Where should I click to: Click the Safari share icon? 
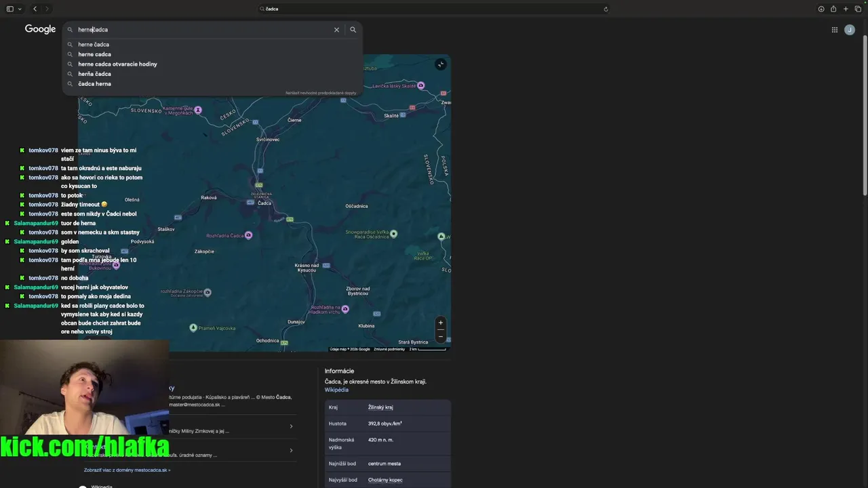(x=833, y=9)
